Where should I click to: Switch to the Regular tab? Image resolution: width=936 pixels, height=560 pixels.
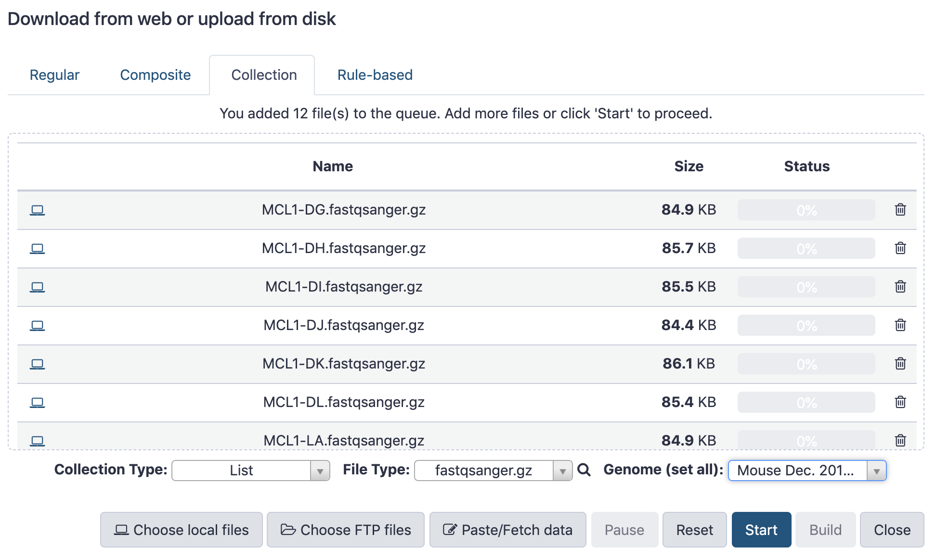54,75
